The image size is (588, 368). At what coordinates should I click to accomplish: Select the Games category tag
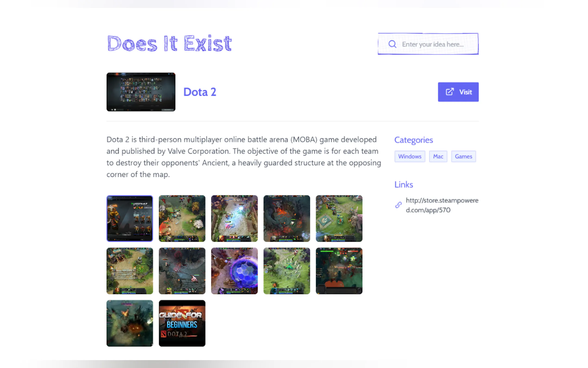click(x=463, y=156)
